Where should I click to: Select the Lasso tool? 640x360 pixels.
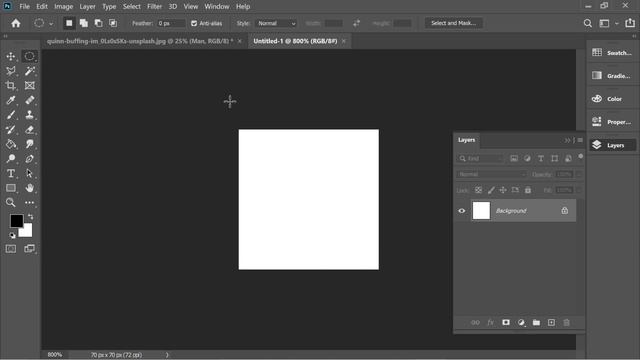pos(11,71)
